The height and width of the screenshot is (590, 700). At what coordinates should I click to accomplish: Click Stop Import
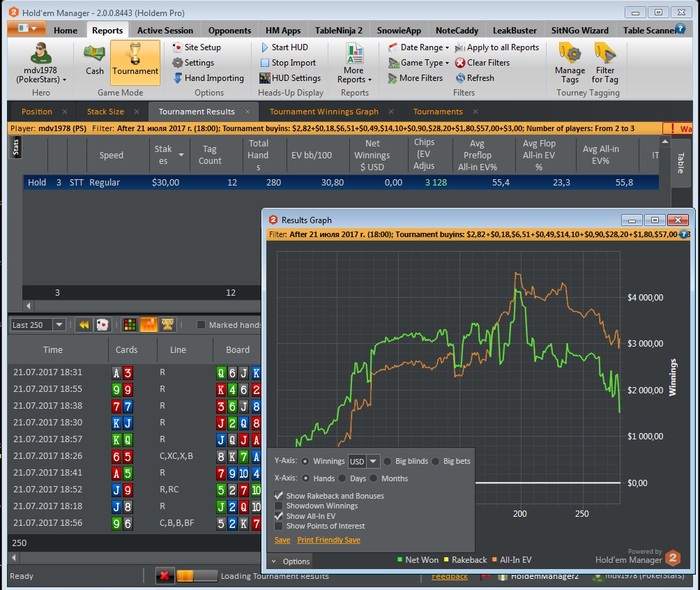[x=288, y=62]
